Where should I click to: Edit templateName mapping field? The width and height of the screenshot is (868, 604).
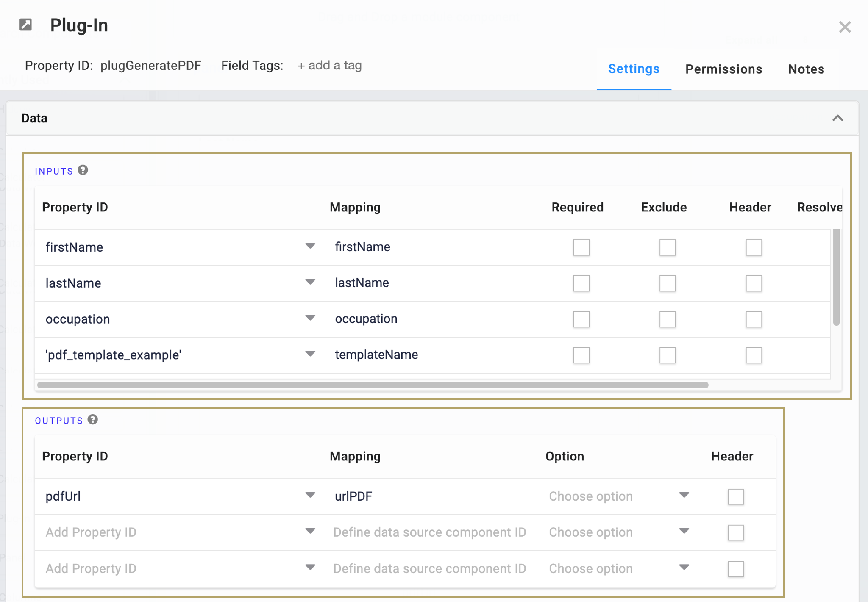(434, 355)
